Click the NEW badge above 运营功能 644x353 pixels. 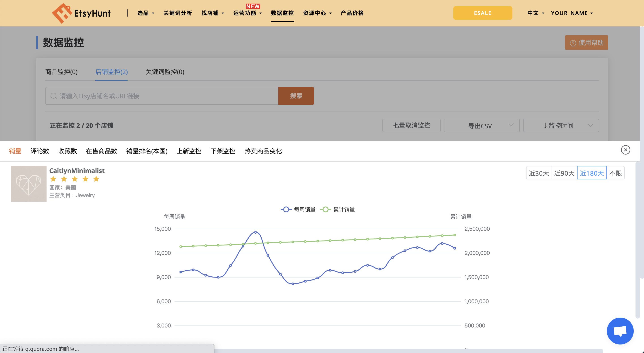[253, 6]
